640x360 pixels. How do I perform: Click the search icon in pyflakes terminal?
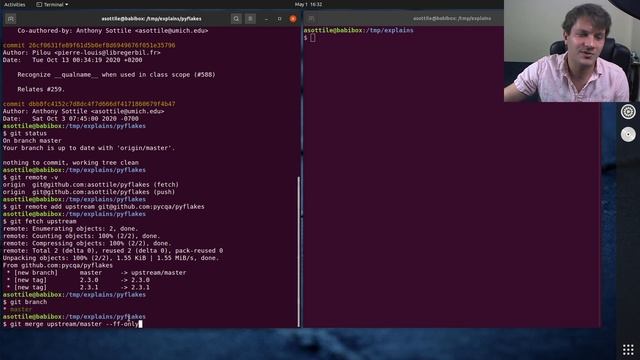pyautogui.click(x=236, y=19)
